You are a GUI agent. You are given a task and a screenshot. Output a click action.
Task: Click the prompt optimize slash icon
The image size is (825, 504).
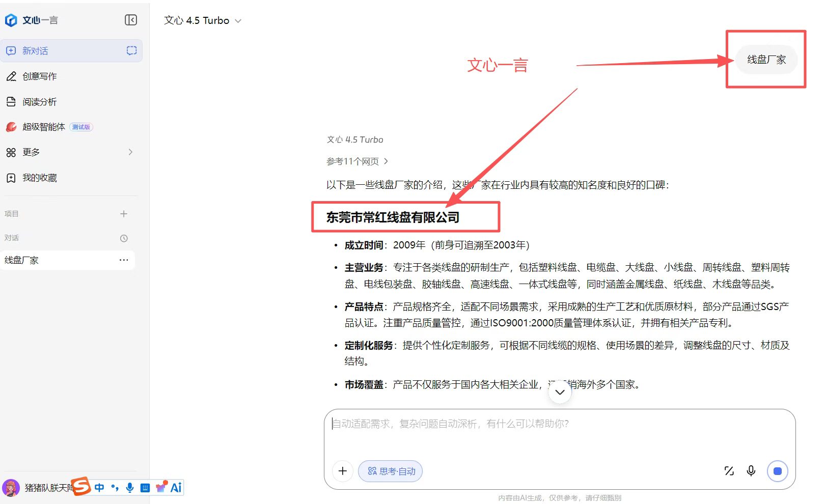(729, 471)
